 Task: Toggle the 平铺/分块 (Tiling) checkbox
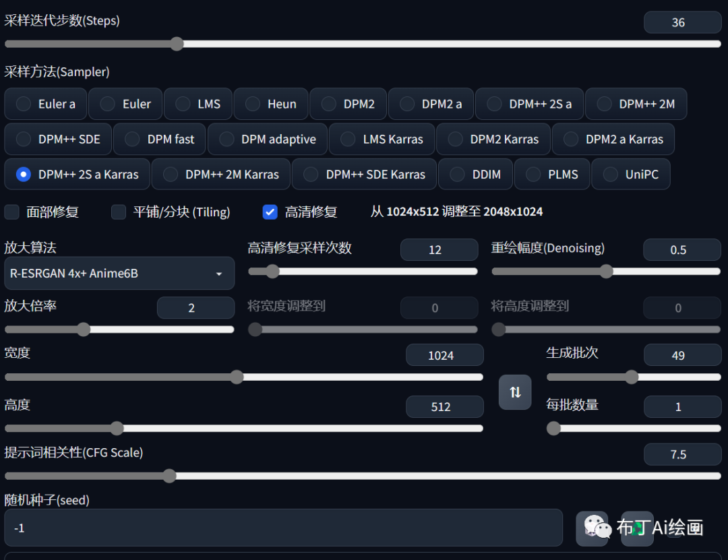coord(119,212)
